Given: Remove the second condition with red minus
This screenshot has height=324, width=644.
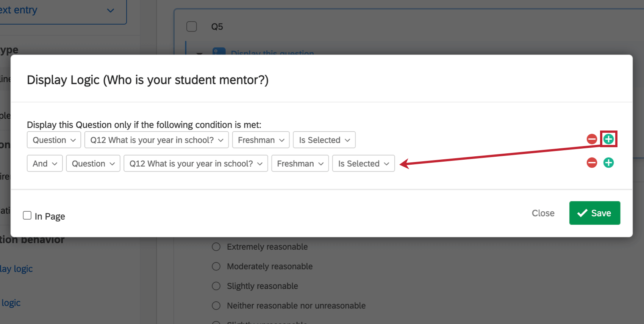Looking at the screenshot, I should pyautogui.click(x=592, y=163).
